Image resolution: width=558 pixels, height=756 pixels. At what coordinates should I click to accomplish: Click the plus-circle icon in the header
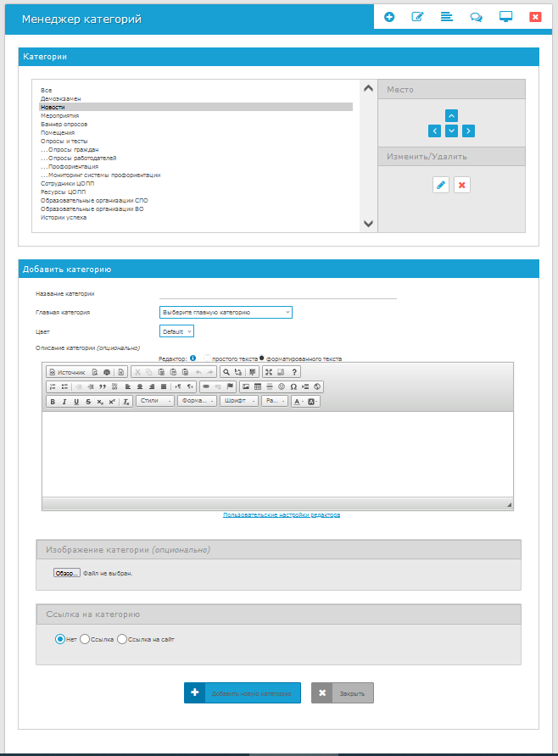click(389, 17)
